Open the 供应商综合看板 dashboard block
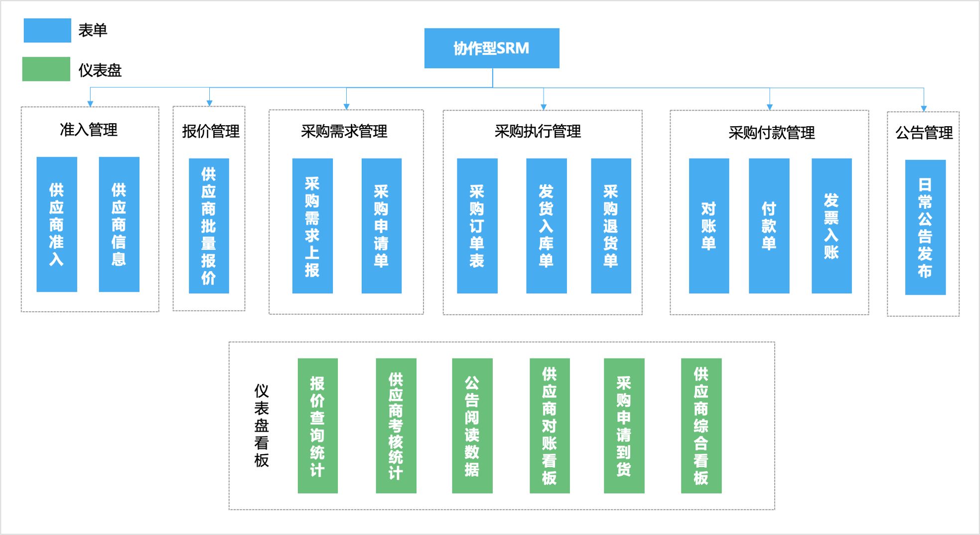 (x=701, y=426)
